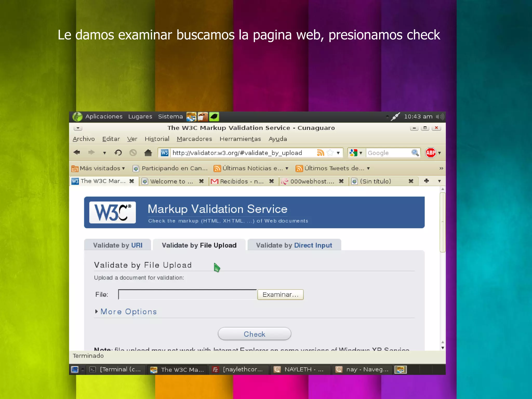Open the Adblock Plus dropdown arrow

point(440,153)
